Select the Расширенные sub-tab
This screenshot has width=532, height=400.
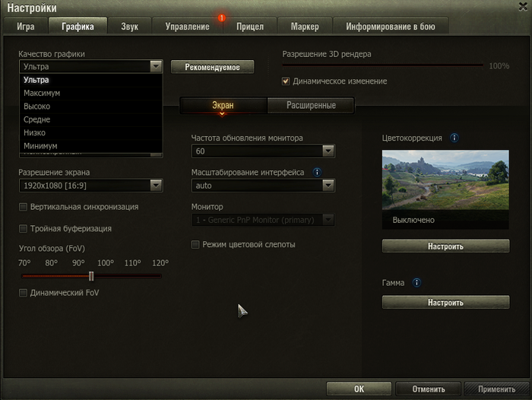pos(311,105)
